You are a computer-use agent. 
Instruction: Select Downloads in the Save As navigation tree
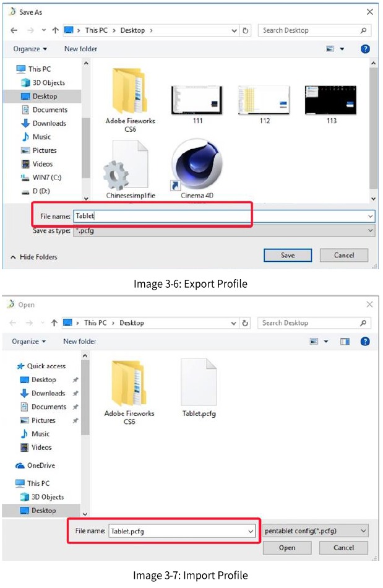click(x=49, y=123)
